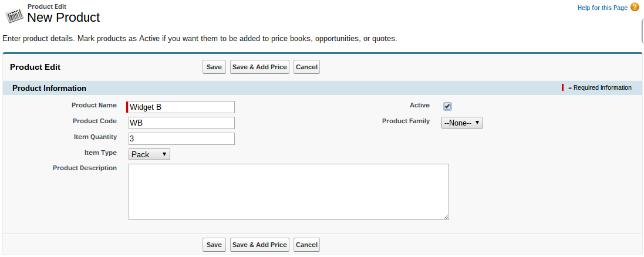The image size is (644, 257).
Task: Open the Product Family dropdown
Action: (x=462, y=123)
